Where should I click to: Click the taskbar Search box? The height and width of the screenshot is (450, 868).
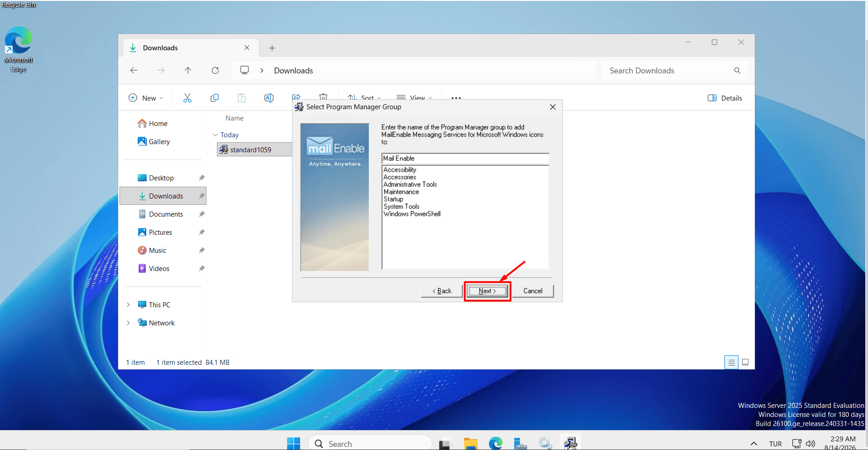click(x=370, y=443)
